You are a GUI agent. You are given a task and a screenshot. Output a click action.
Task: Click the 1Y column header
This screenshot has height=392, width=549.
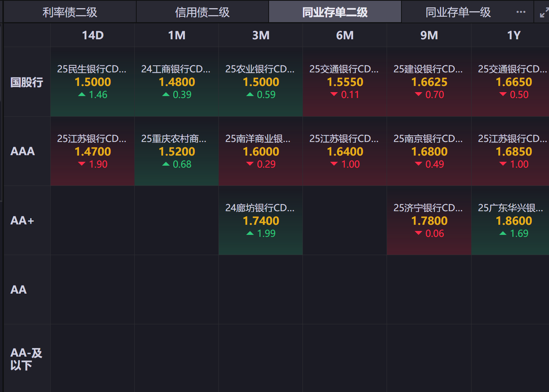pos(514,35)
